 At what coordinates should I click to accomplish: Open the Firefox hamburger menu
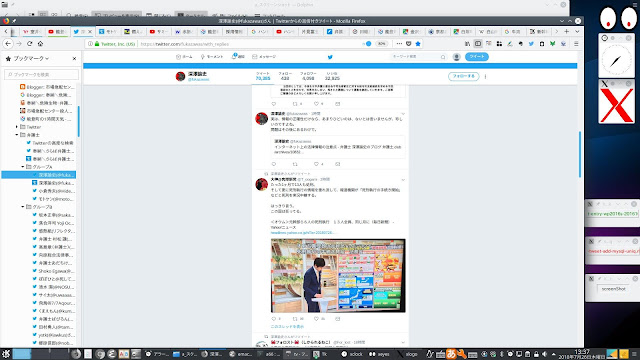point(576,44)
